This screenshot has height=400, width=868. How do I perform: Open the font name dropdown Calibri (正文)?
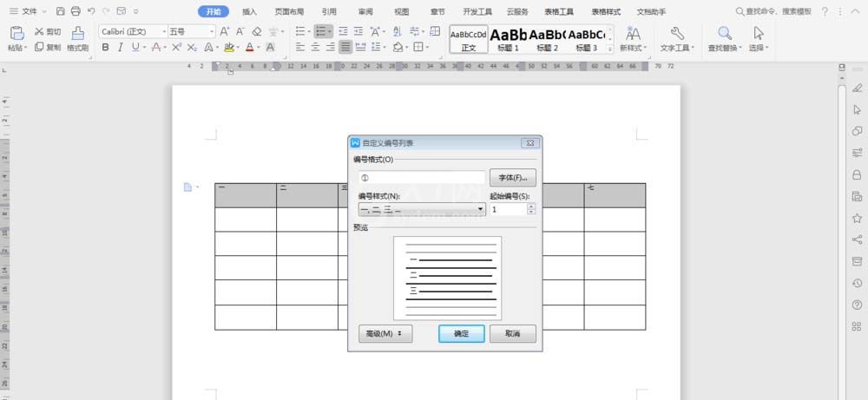pos(164,31)
